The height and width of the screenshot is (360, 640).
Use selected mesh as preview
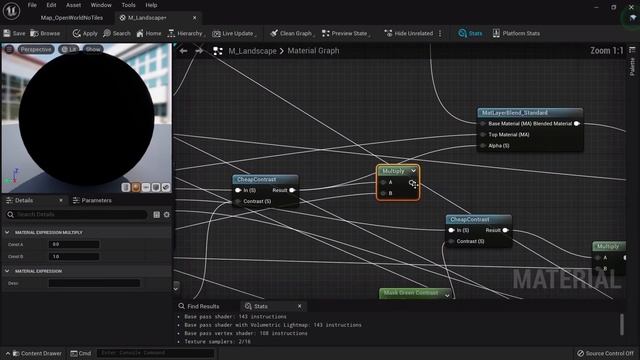tap(166, 187)
